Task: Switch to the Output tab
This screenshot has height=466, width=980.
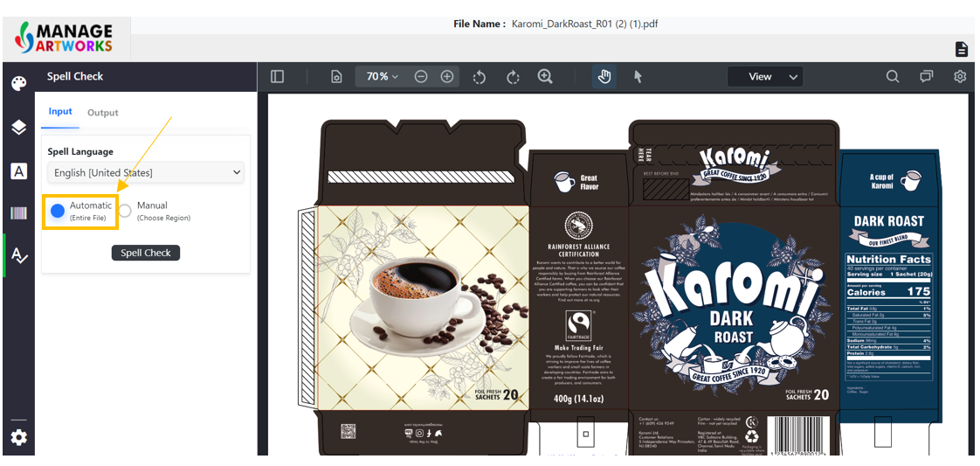Action: click(102, 113)
